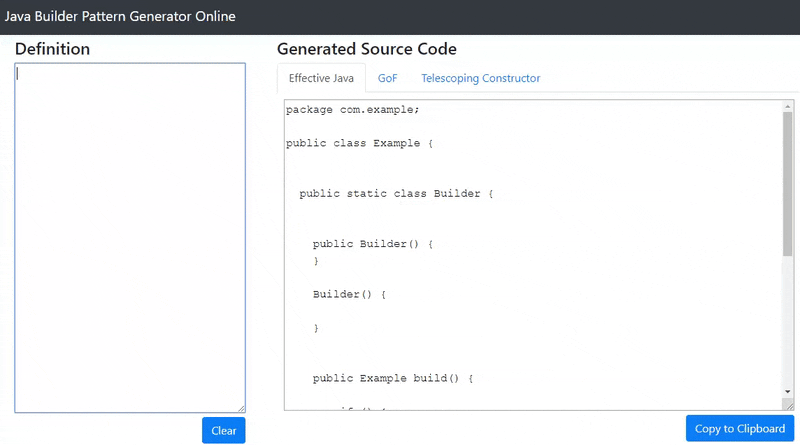Click the Java Builder Pattern Generator Online title

coord(120,16)
